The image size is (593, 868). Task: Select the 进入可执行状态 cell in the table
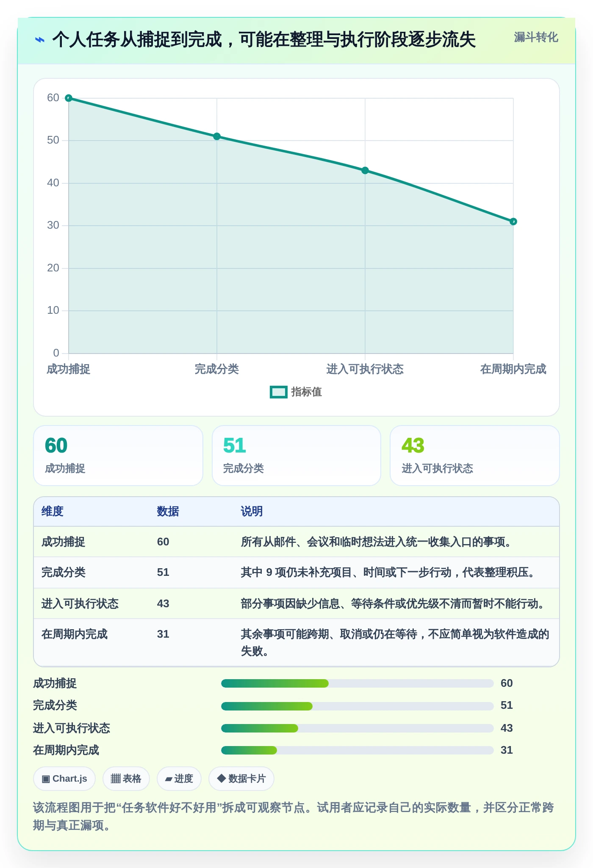pyautogui.click(x=80, y=604)
